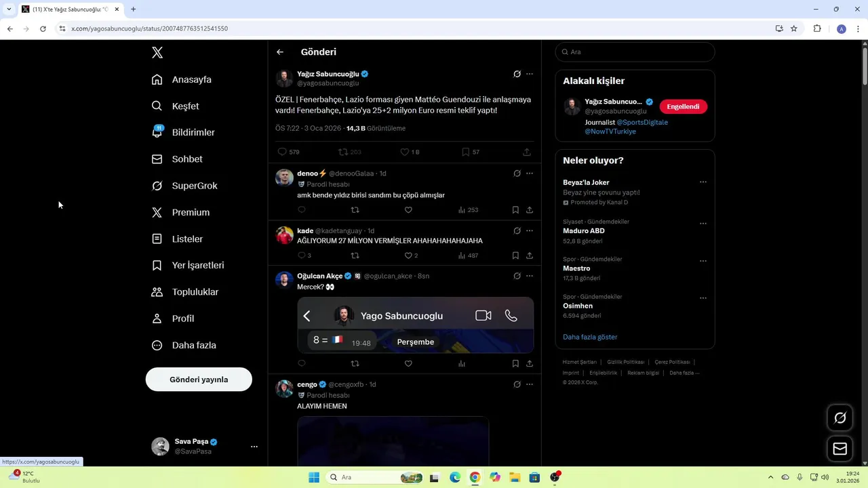Open more options on kade reply
This screenshot has height=488, width=868.
pos(530,231)
